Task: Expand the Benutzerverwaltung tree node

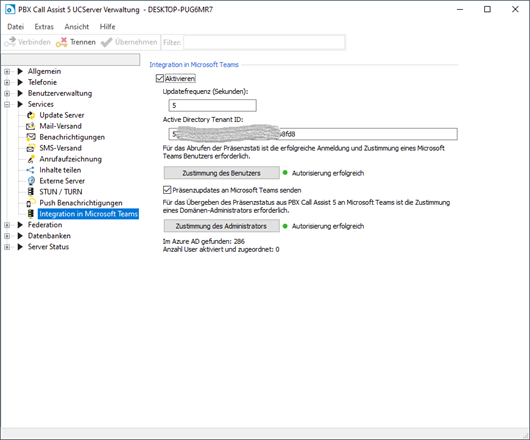Action: point(7,93)
